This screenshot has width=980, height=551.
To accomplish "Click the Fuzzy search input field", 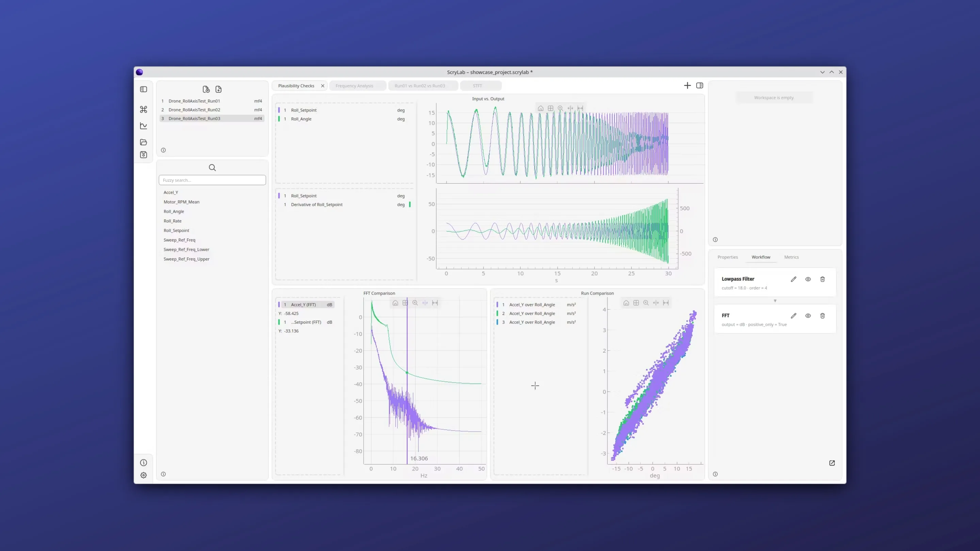I will pyautogui.click(x=212, y=180).
